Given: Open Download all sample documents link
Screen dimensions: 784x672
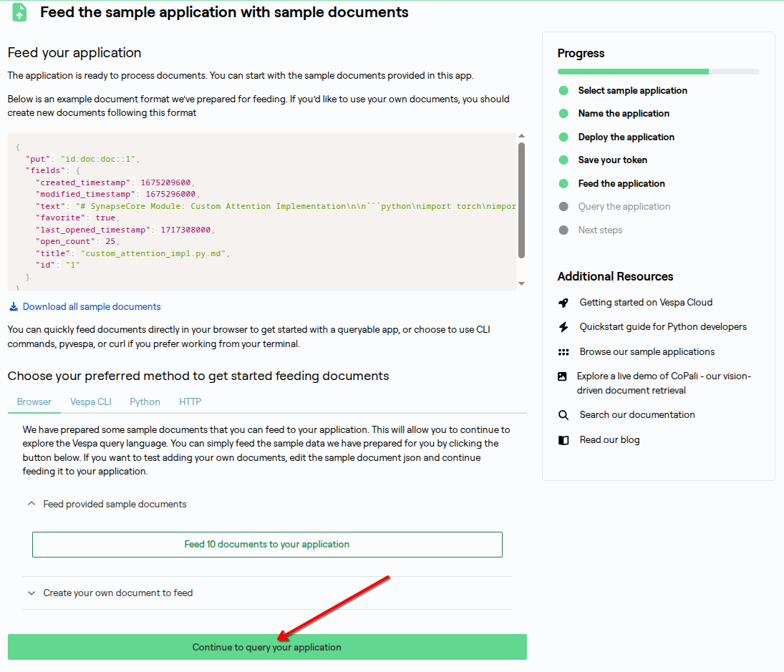Looking at the screenshot, I should pyautogui.click(x=92, y=307).
